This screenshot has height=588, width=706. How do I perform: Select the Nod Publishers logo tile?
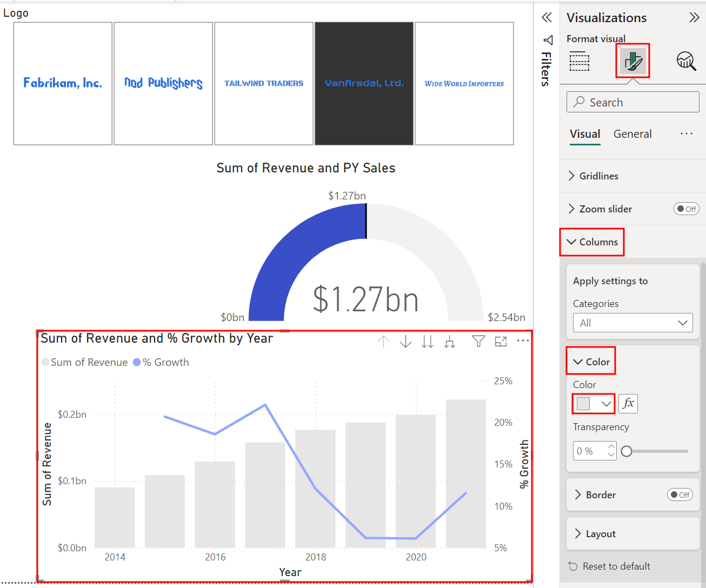[163, 83]
